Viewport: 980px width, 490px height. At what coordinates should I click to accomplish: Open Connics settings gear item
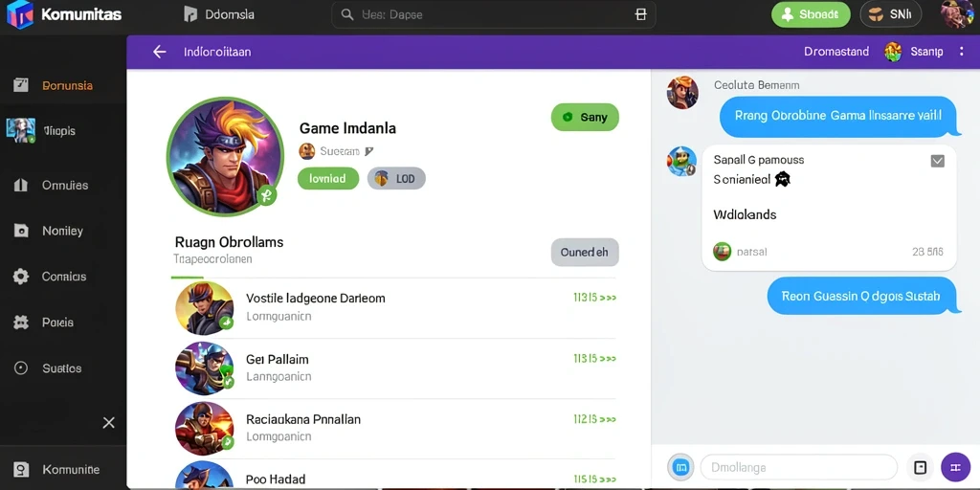[x=63, y=277]
